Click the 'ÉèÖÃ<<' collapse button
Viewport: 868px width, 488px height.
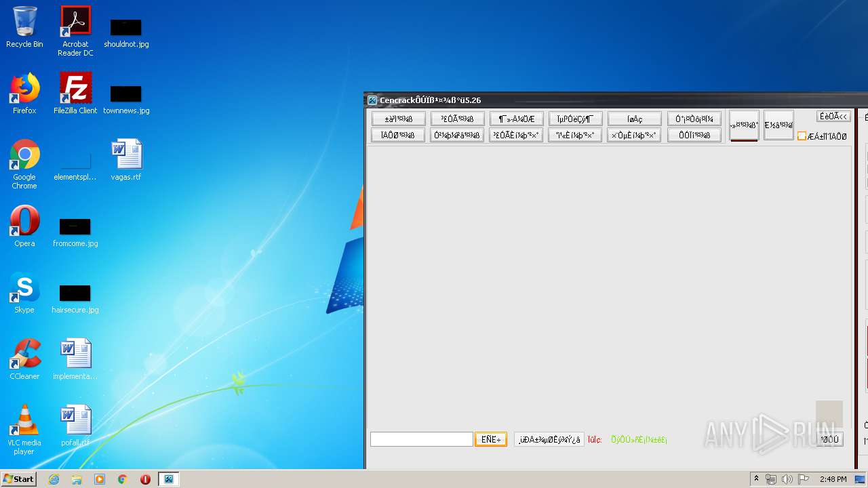coord(833,117)
